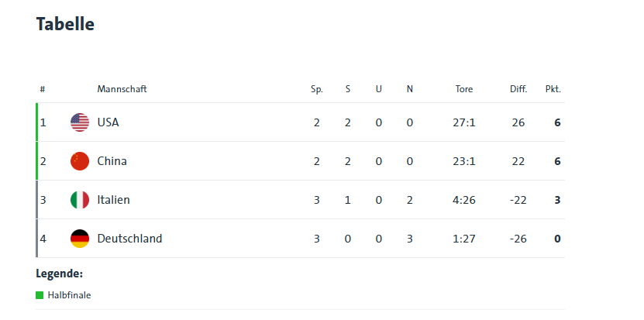Viewport: 644px width, 320px height.
Task: Open the USA team link
Action: pyautogui.click(x=108, y=122)
